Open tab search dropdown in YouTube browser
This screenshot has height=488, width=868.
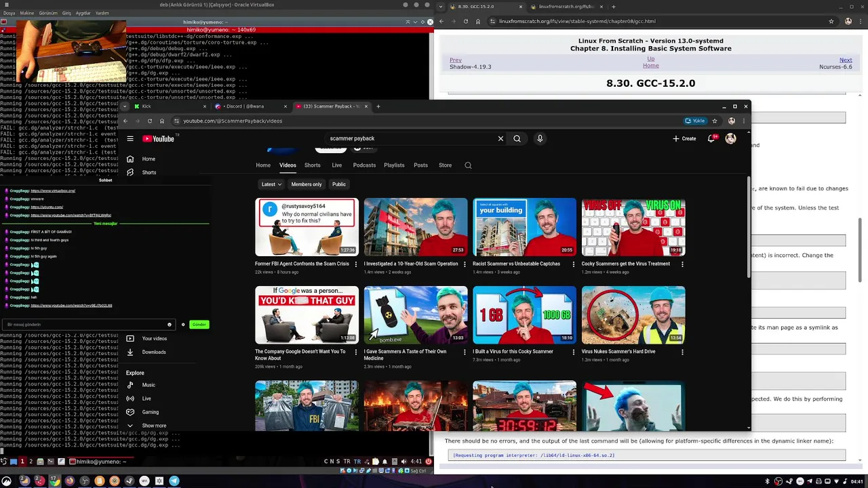[x=125, y=106]
